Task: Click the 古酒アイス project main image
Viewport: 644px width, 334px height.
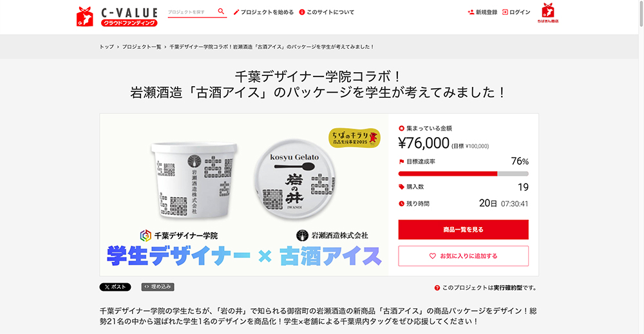Action: [244, 195]
